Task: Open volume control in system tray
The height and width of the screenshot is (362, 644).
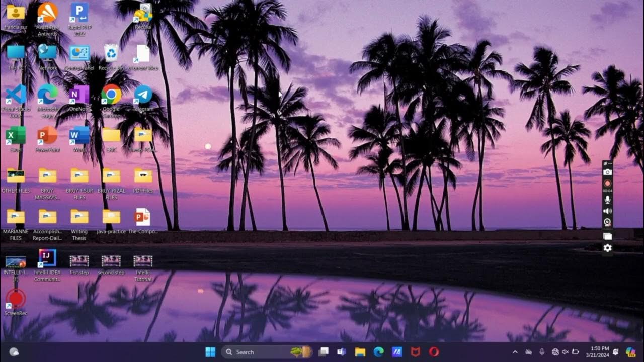Action: [566, 352]
